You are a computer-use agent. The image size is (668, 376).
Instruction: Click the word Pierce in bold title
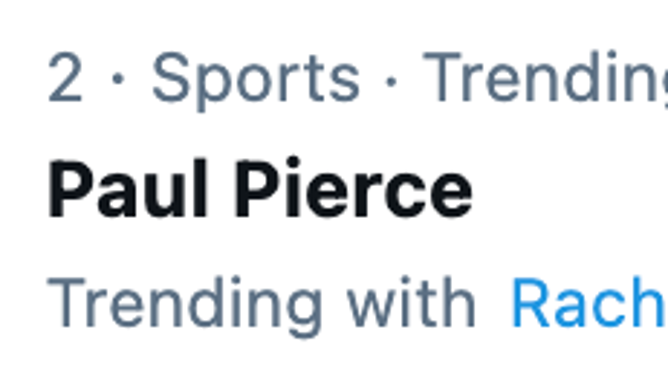[x=354, y=189]
